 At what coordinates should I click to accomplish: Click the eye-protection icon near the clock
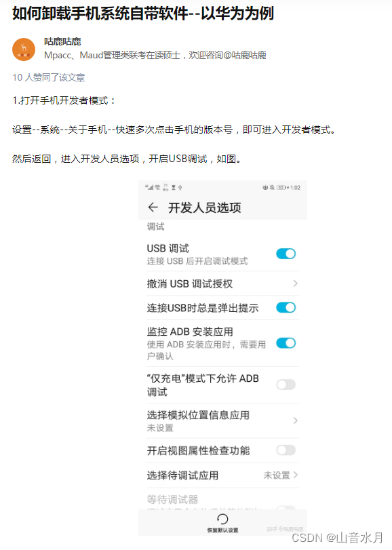coord(266,189)
